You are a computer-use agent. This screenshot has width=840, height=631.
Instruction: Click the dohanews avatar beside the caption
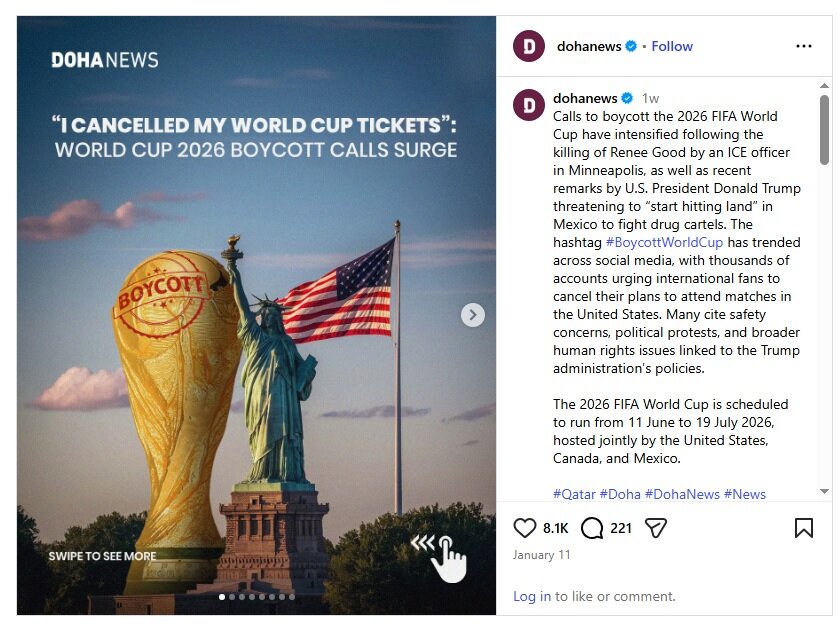529,105
